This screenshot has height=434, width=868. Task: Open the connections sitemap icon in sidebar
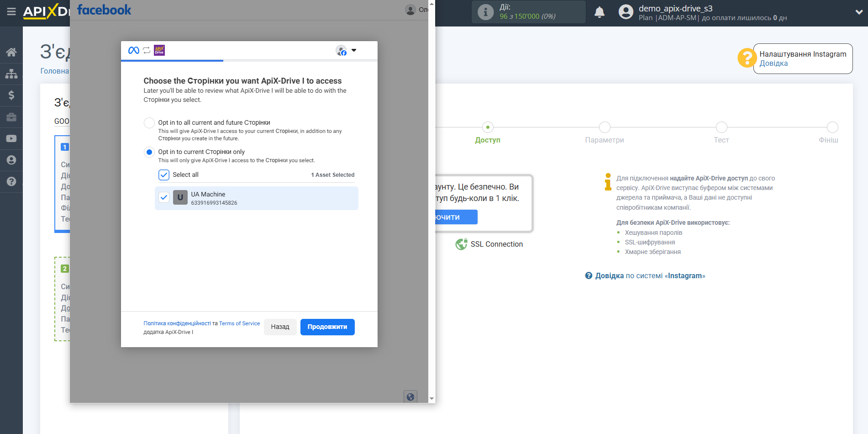tap(11, 74)
